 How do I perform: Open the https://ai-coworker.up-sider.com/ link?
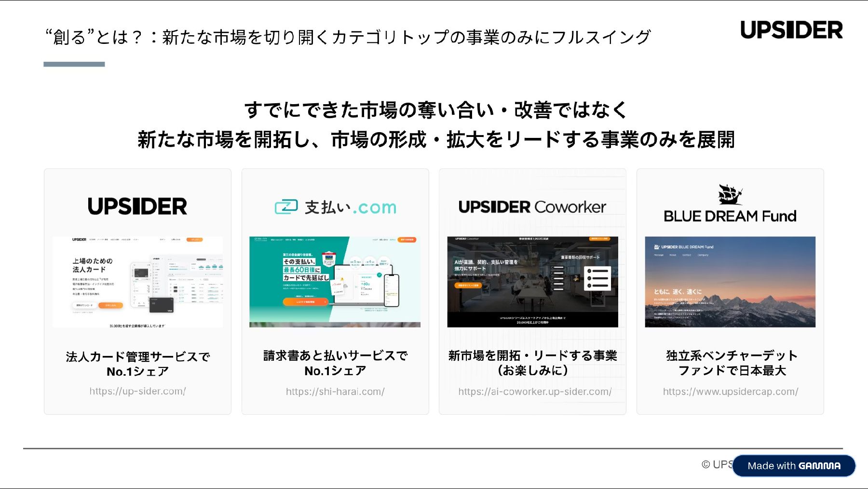(535, 392)
